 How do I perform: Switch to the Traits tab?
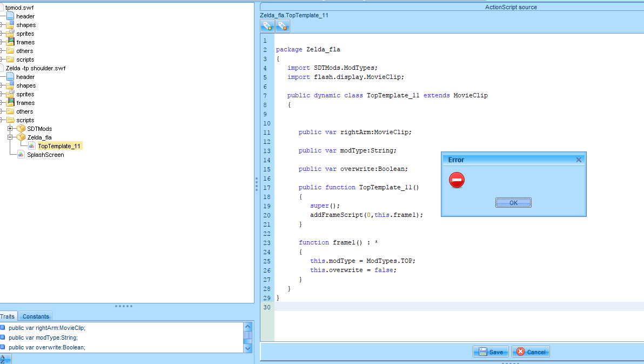(x=8, y=316)
